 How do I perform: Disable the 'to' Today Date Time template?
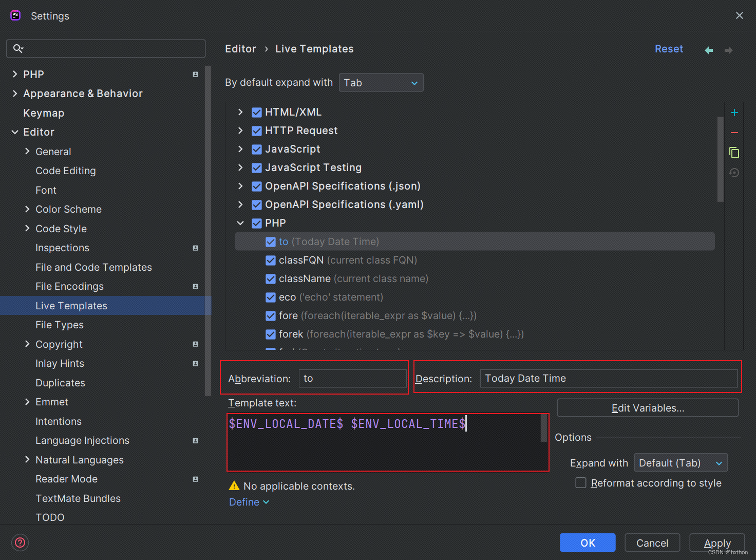(271, 241)
